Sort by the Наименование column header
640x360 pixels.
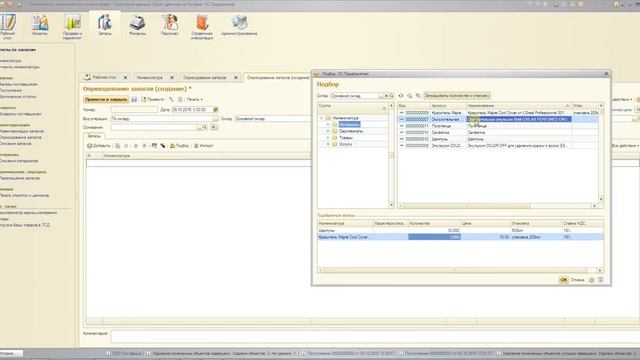tap(518, 106)
